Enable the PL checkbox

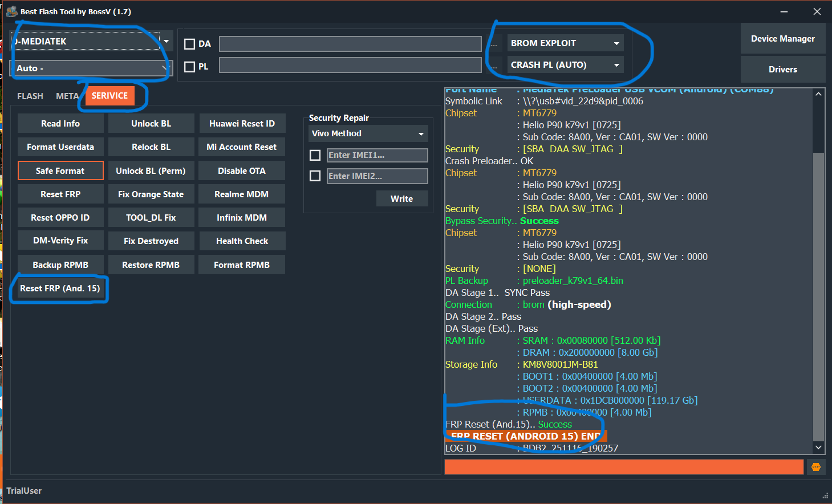coord(190,67)
